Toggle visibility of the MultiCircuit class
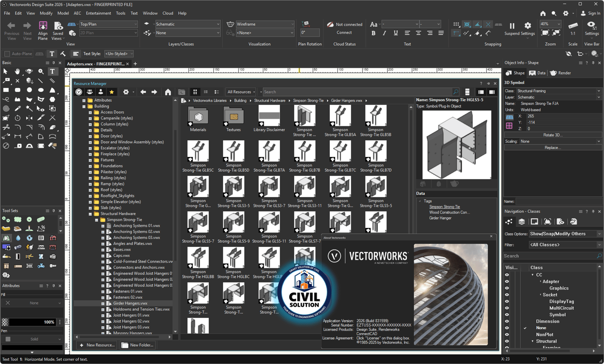This screenshot has height=364, width=604. point(507,308)
